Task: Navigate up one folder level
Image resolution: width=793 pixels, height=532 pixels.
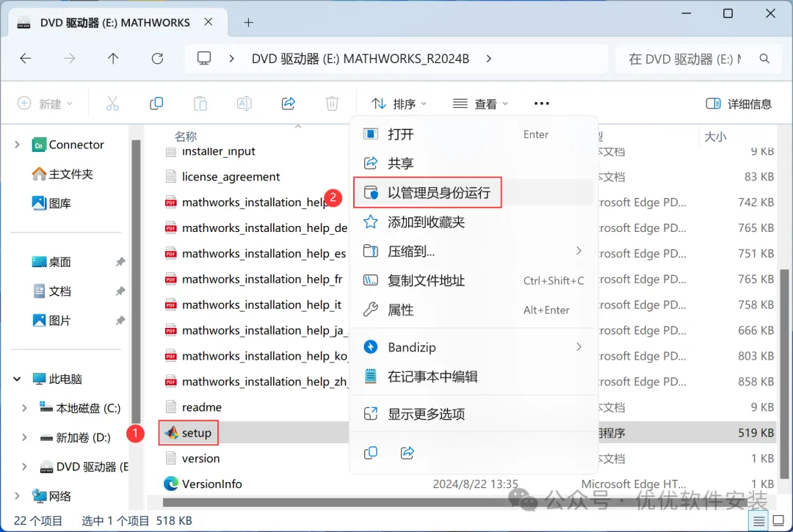Action: (113, 59)
